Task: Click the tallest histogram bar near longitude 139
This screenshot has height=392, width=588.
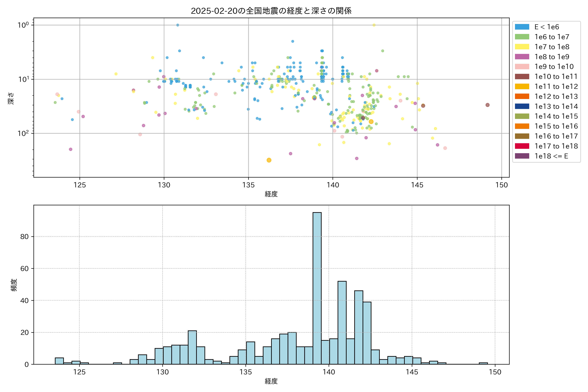Action: [x=317, y=287]
